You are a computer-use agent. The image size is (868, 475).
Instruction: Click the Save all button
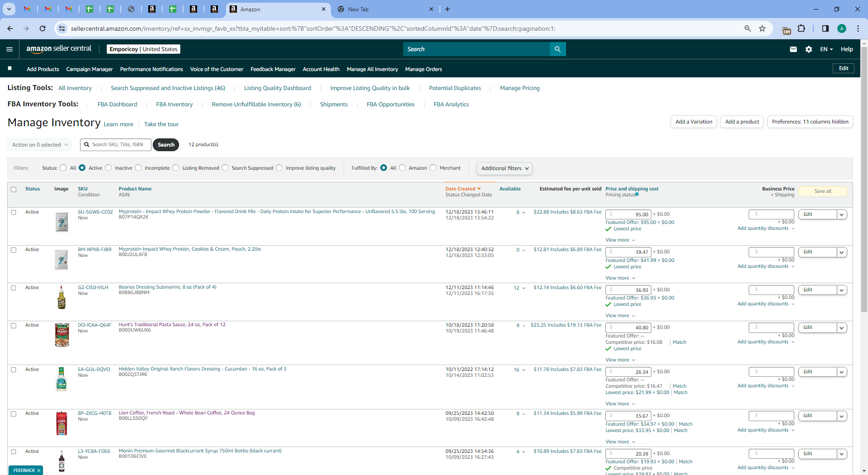[x=823, y=191]
